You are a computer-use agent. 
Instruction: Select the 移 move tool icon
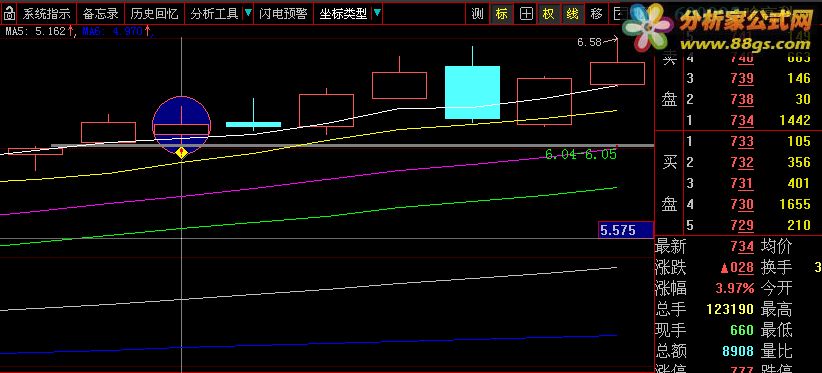596,14
